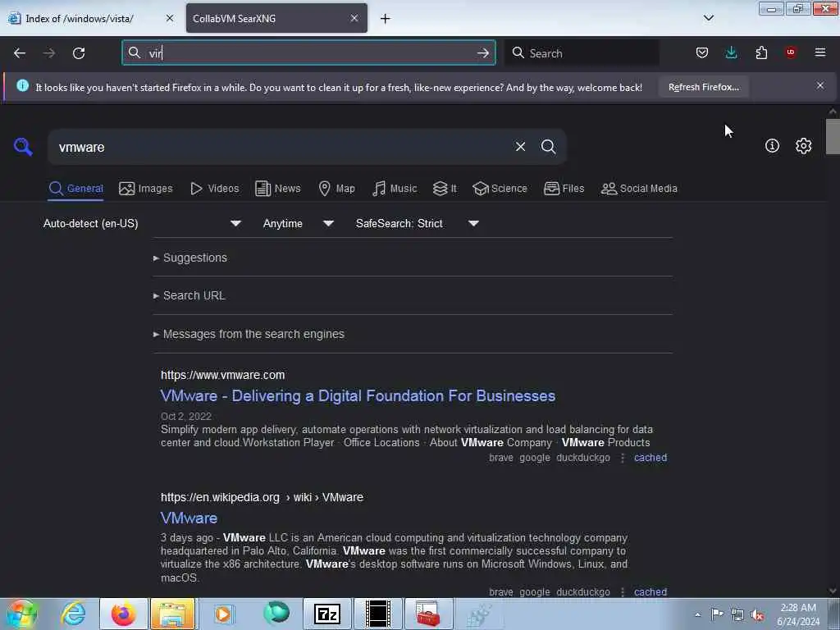Image resolution: width=840 pixels, height=630 pixels.
Task: Open the network tray icon
Action: (x=737, y=614)
